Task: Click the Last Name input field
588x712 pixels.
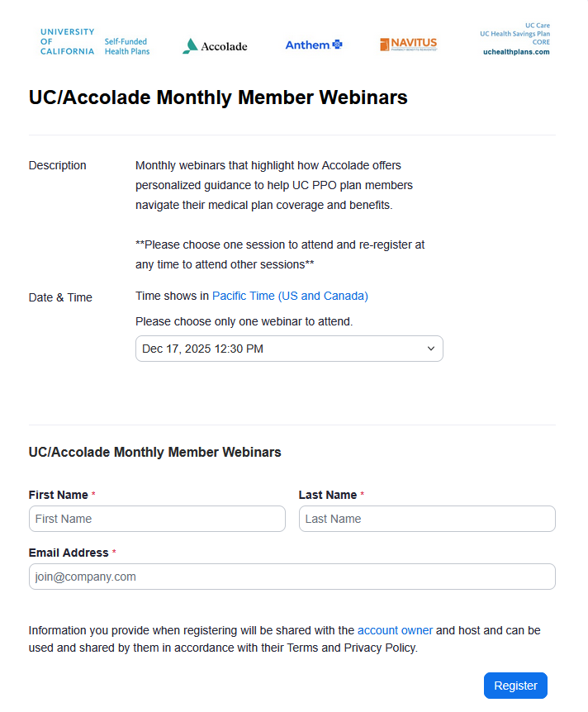Action: [x=427, y=519]
